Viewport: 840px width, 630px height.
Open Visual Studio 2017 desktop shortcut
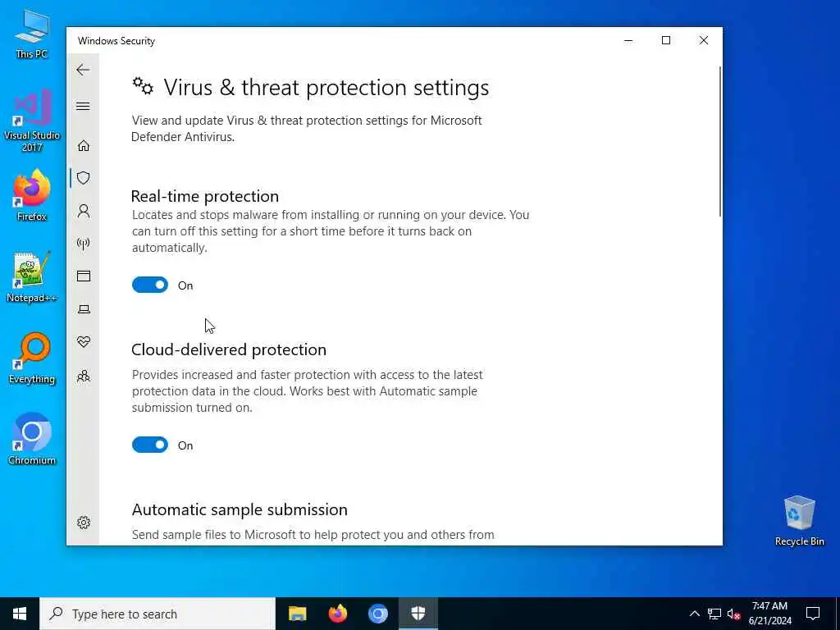coord(32,121)
